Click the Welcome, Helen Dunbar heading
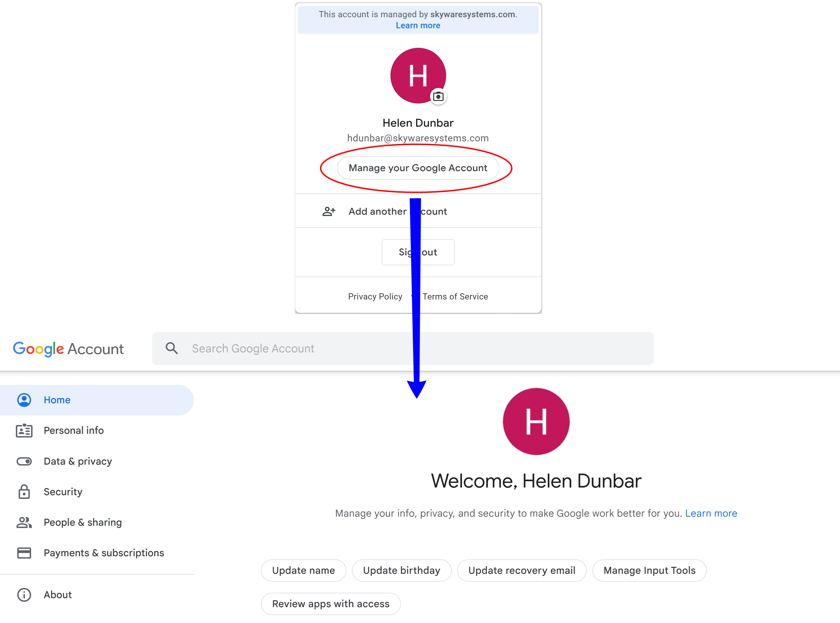 (536, 481)
